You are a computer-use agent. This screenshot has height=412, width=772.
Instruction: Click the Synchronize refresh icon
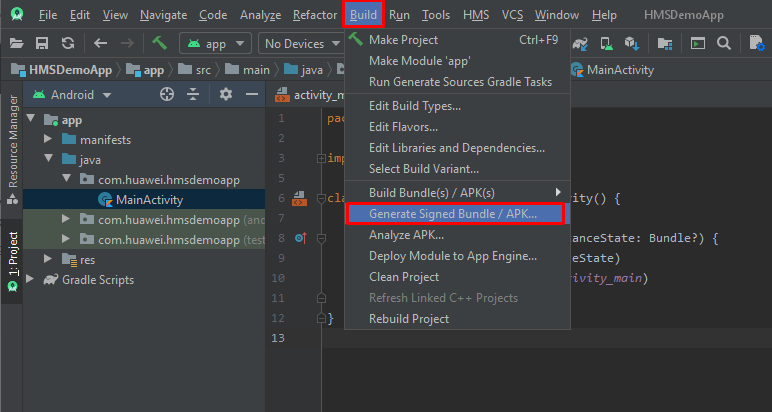[x=68, y=43]
